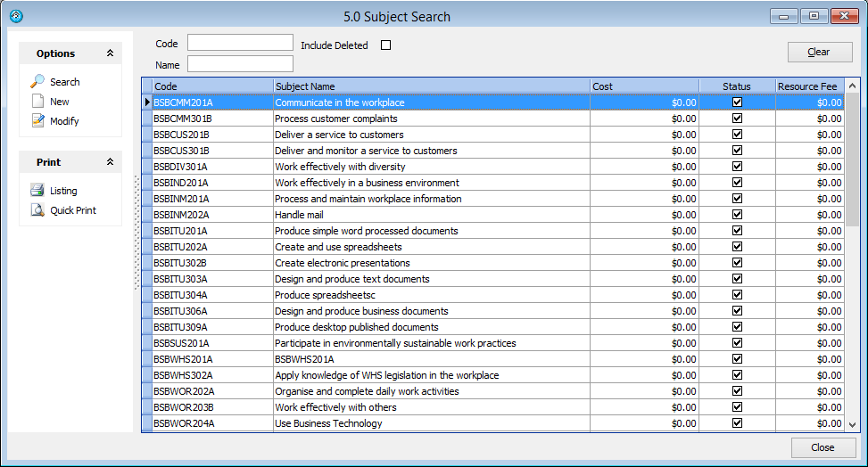Click the scrollbar down arrow

[x=852, y=424]
